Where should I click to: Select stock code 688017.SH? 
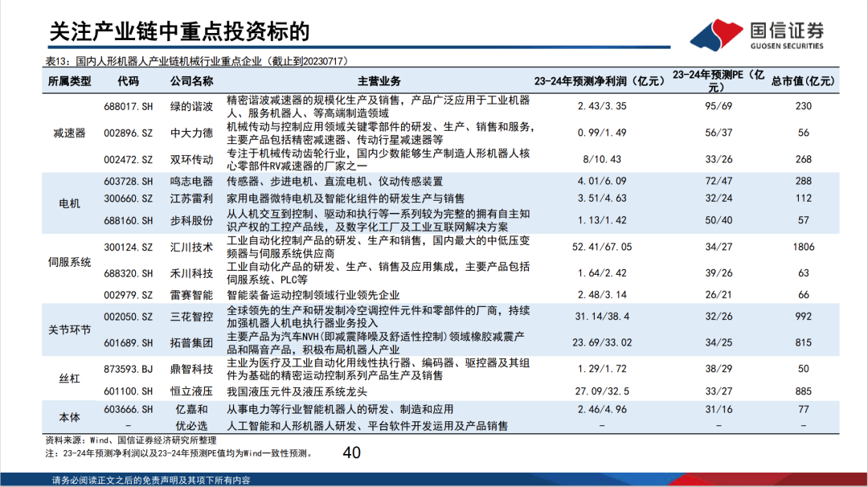click(x=129, y=106)
